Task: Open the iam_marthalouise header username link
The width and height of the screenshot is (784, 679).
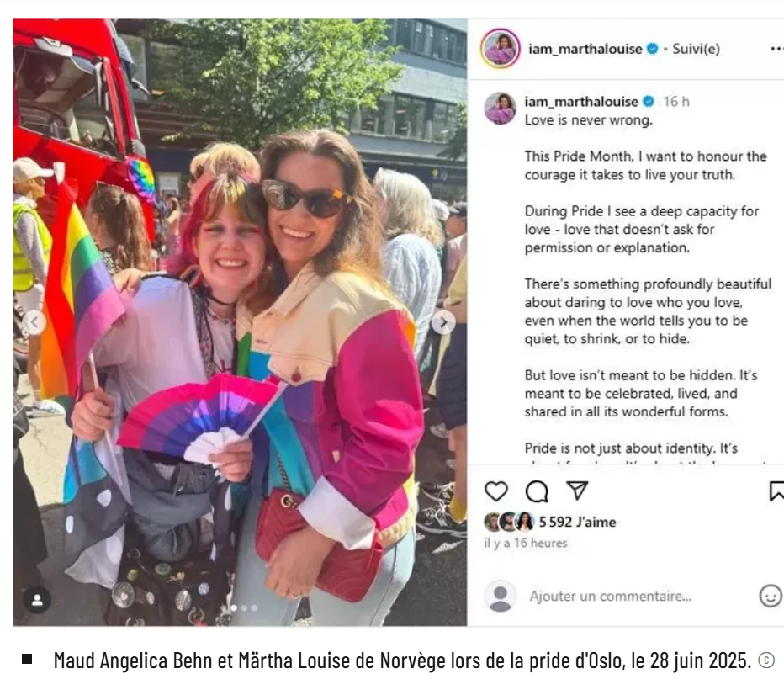Action: 585,49
